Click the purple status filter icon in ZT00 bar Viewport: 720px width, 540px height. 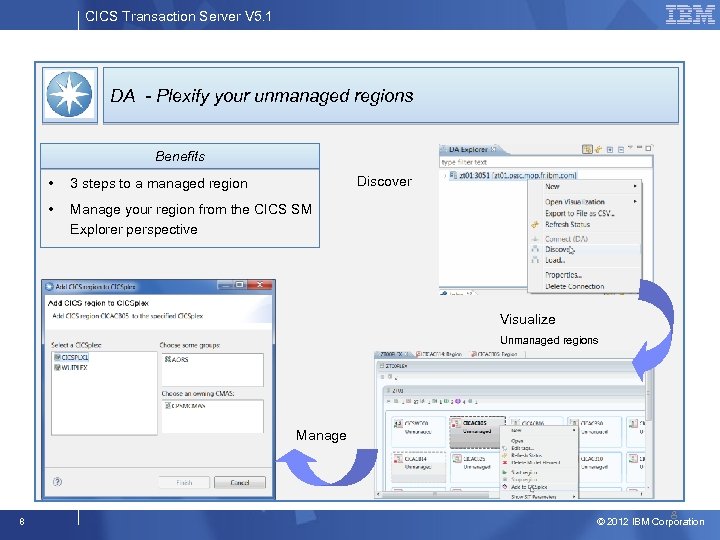457,401
